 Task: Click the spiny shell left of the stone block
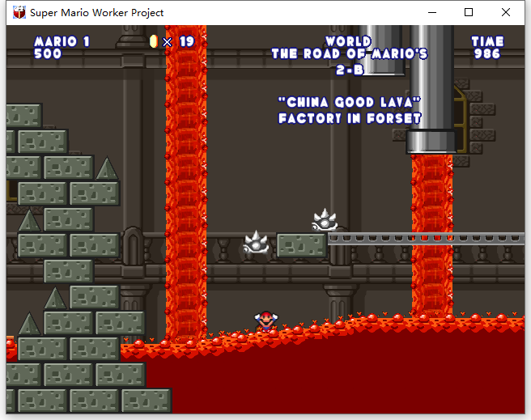click(256, 242)
